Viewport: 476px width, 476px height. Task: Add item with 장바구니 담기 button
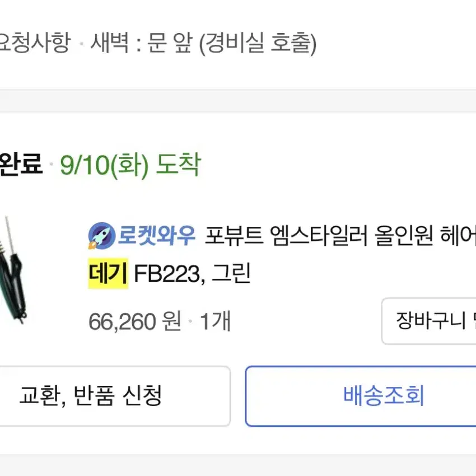tap(428, 321)
